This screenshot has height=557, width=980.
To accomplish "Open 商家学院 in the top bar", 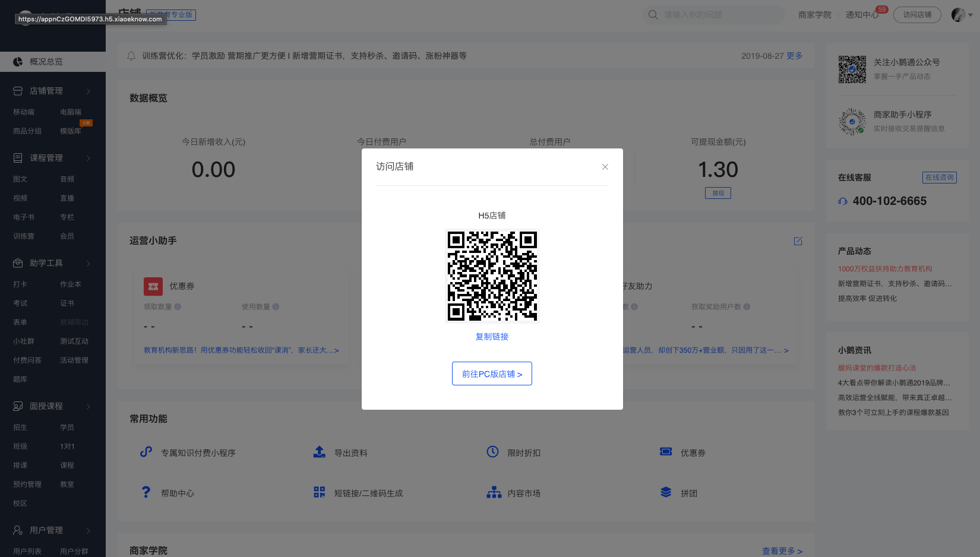I will pos(815,15).
